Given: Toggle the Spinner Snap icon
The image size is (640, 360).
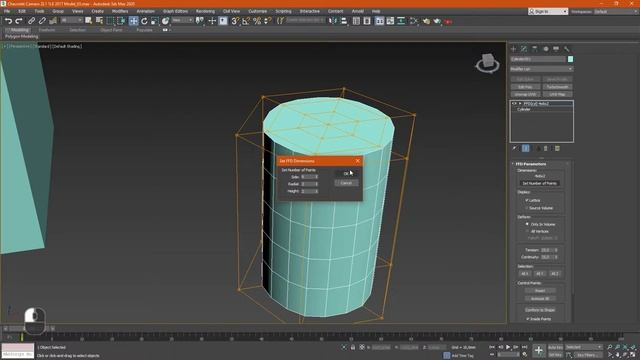Looking at the screenshot, I should (x=268, y=21).
